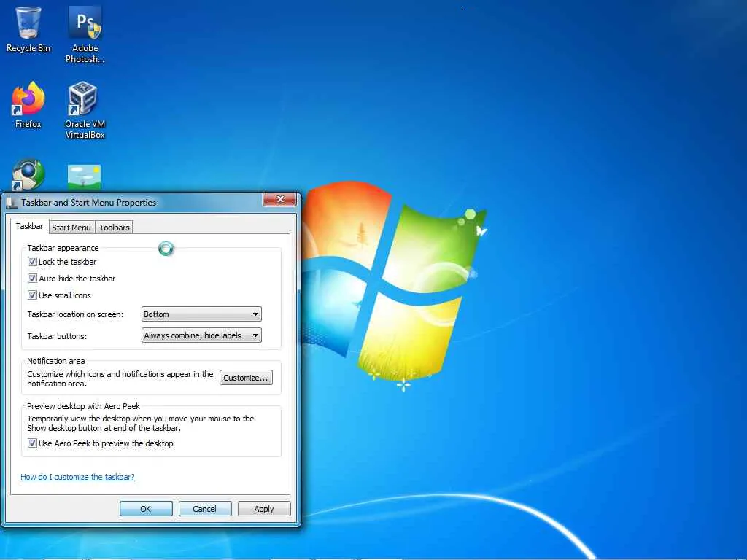The height and width of the screenshot is (560, 747).
Task: Click the dialog's title bar taskbar icon
Action: point(12,203)
